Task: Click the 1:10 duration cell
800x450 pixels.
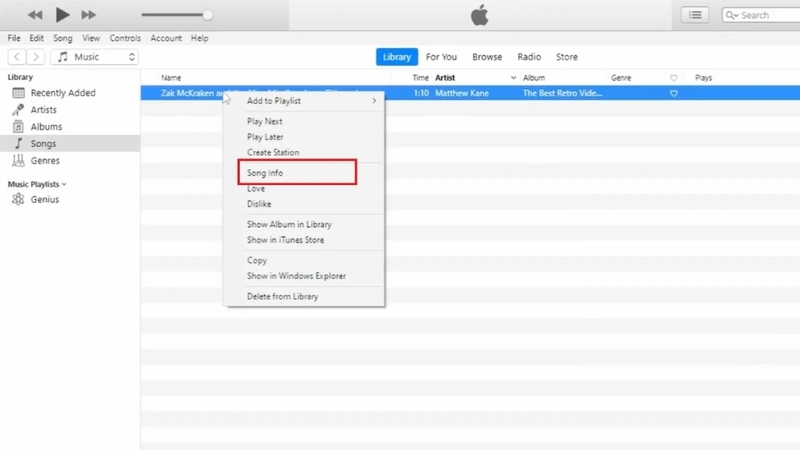Action: [421, 93]
